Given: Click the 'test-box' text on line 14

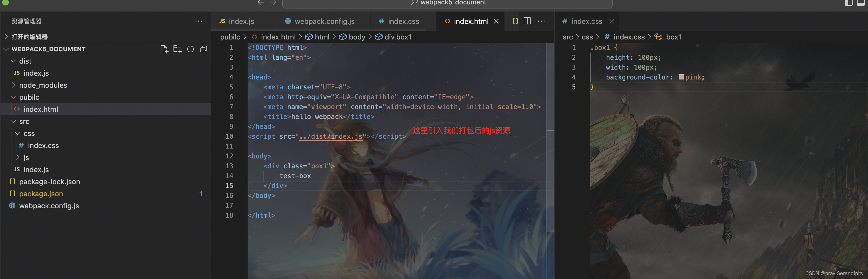Looking at the screenshot, I should (x=295, y=176).
